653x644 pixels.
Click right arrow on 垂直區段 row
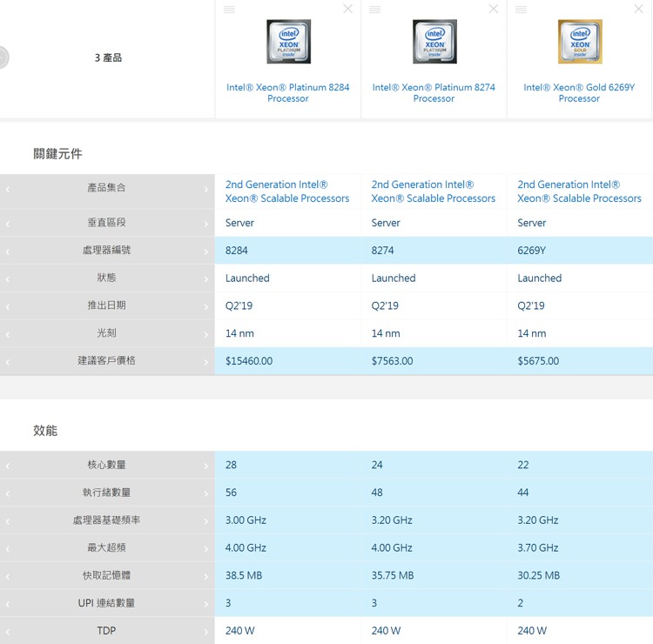206,224
